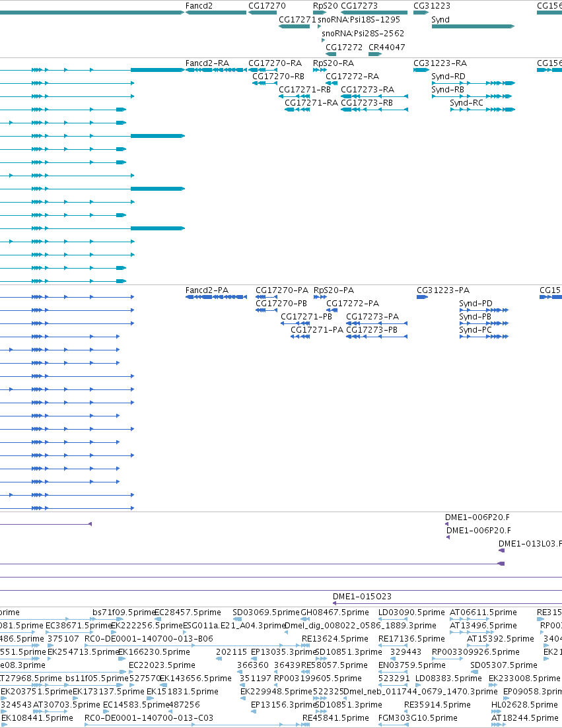
Task: Select transcript Synd-RD
Action: click(448, 76)
